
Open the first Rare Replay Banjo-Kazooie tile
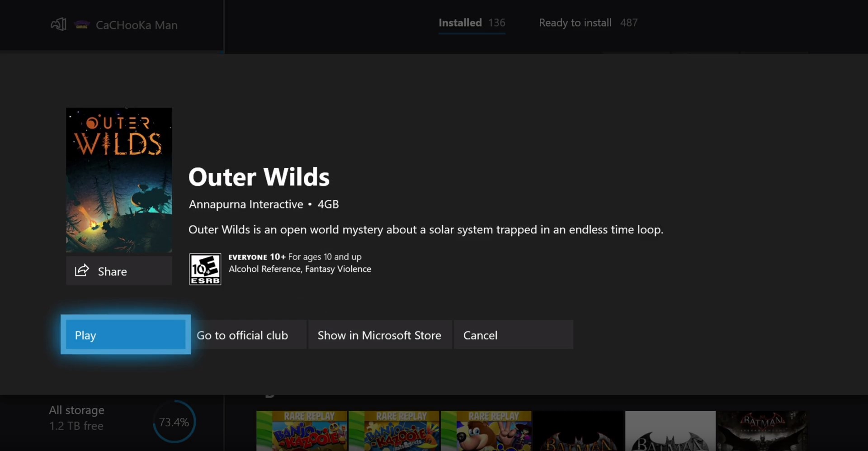tap(302, 431)
